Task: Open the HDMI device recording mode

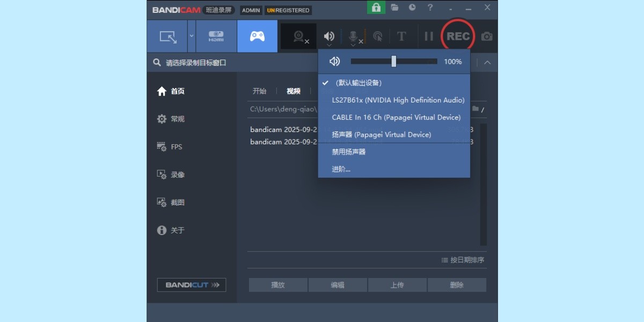Action: 215,36
